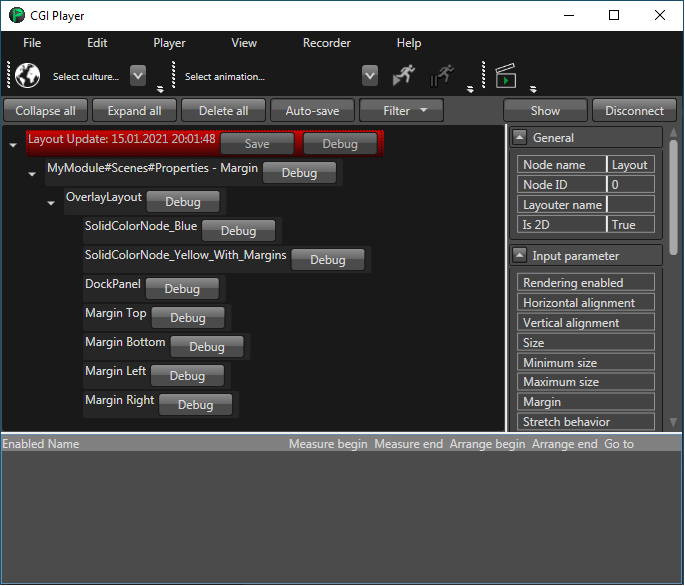Click the Arrange end column header

pyautogui.click(x=564, y=444)
